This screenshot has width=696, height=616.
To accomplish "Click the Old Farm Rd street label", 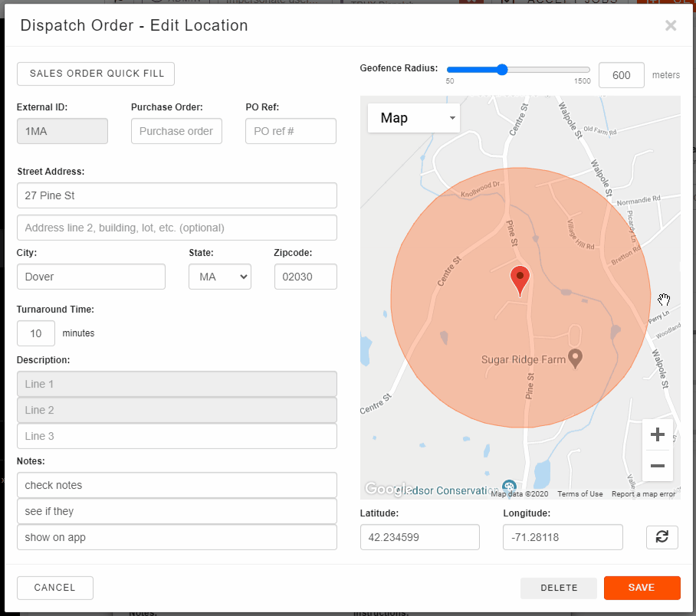I will tap(599, 130).
